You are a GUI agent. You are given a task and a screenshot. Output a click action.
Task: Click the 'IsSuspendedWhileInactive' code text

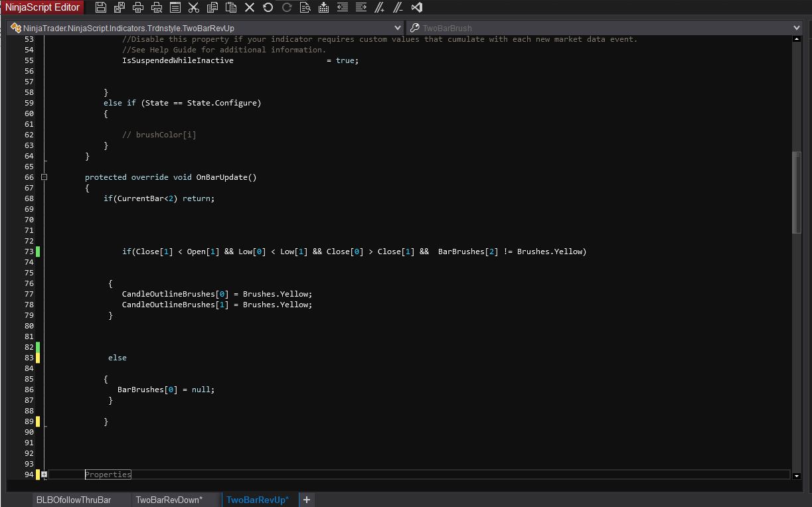click(178, 60)
